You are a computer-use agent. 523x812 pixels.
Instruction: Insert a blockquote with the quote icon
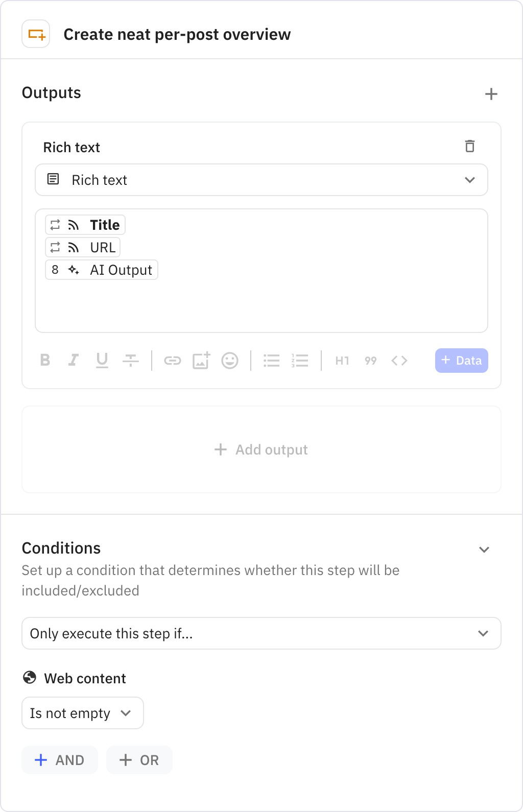tap(371, 361)
